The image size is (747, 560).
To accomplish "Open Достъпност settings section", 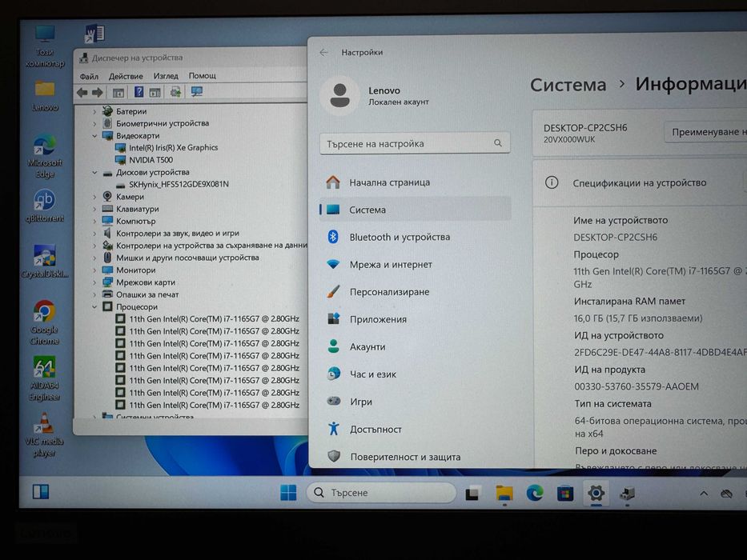I will 415,430.
